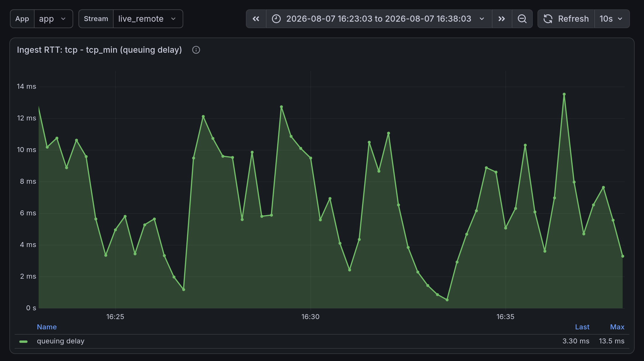Click the panel title Ingest RTT
The width and height of the screenshot is (644, 361).
(x=100, y=50)
